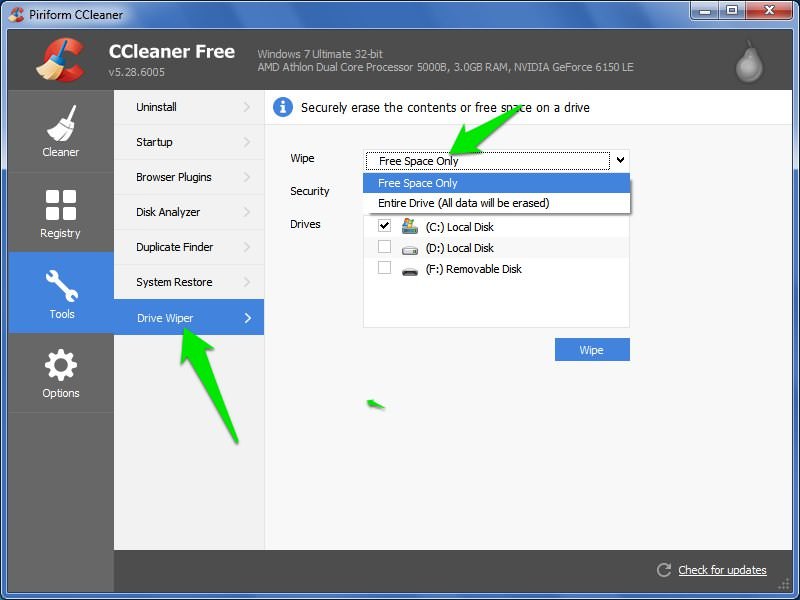The width and height of the screenshot is (800, 600).
Task: Open the Options gear icon
Action: pyautogui.click(x=61, y=365)
